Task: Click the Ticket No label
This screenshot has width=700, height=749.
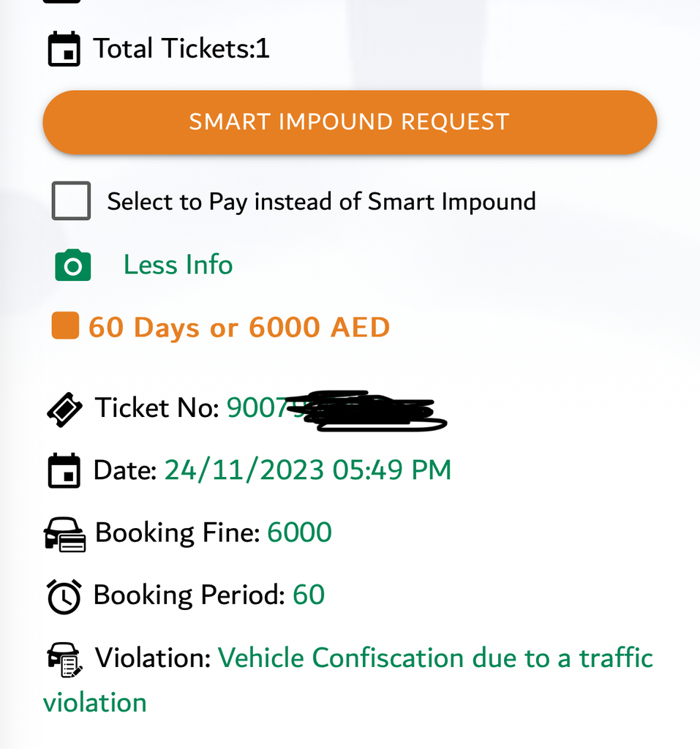Action: [157, 408]
